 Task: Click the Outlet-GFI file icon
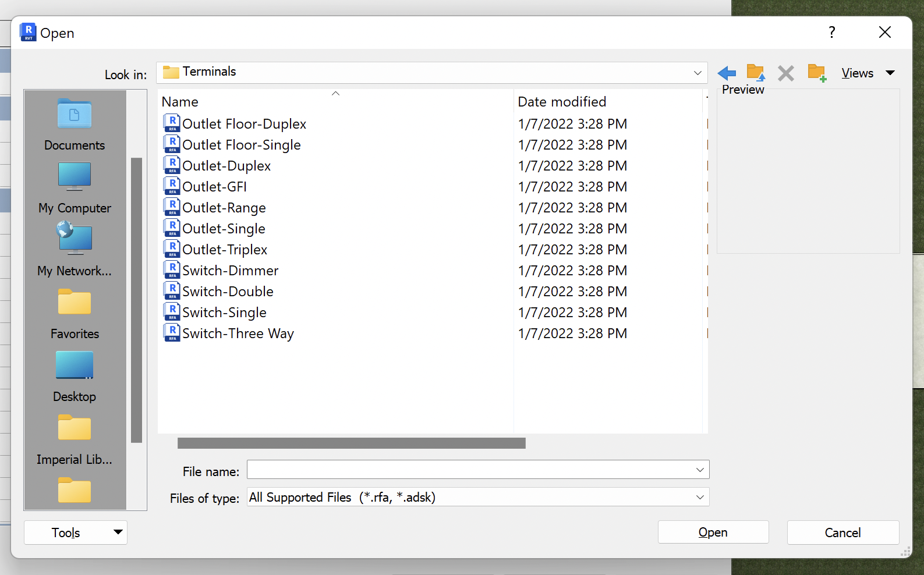[172, 186]
